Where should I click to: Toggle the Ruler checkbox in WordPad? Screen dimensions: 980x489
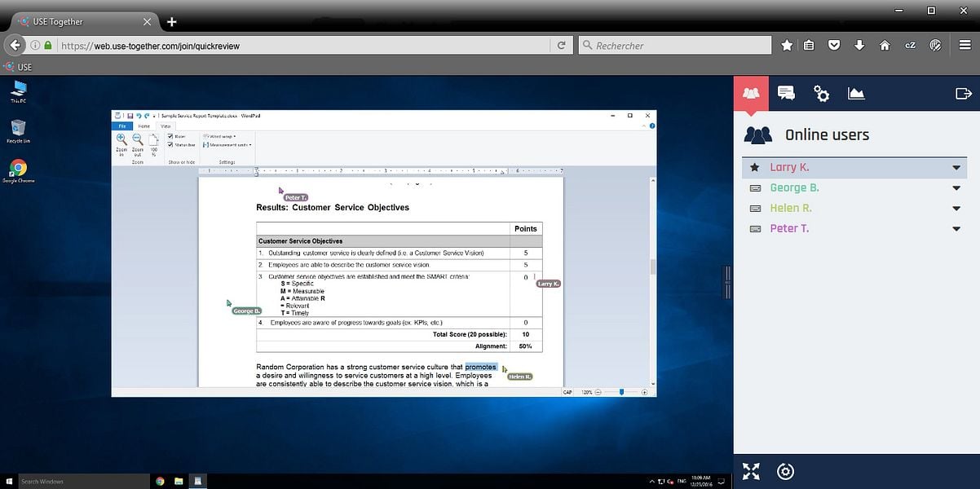pyautogui.click(x=170, y=136)
